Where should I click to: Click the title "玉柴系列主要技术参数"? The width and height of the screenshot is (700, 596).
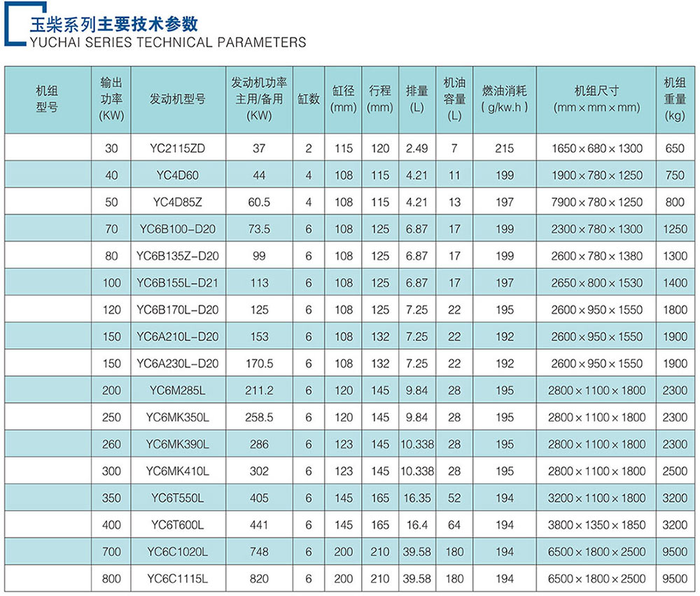point(114,24)
